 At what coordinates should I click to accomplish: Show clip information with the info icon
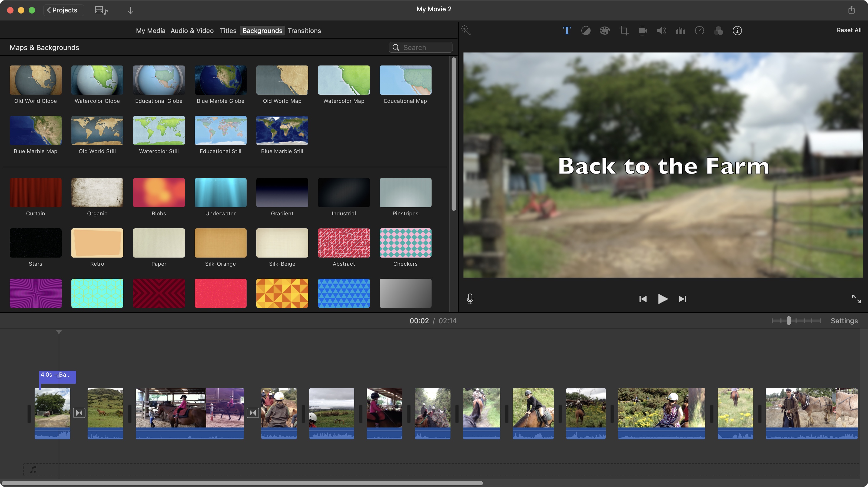[x=737, y=31]
